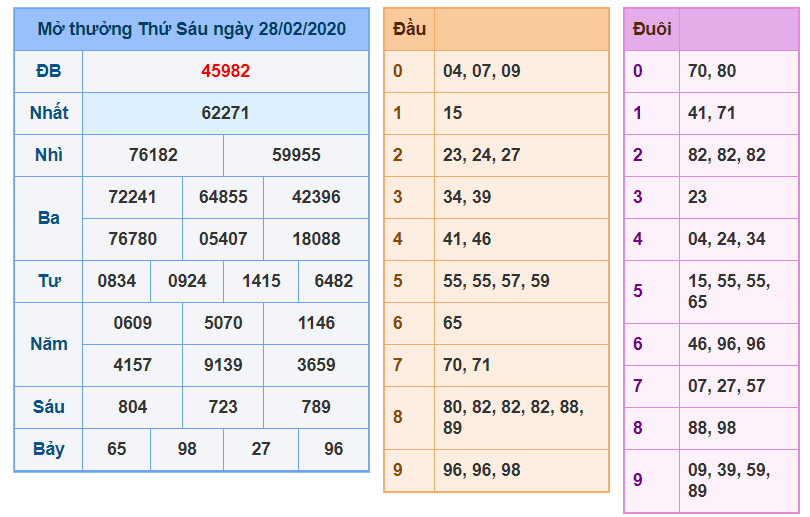Click the Nhất prize number 62271
810x517 pixels.
pos(225,113)
